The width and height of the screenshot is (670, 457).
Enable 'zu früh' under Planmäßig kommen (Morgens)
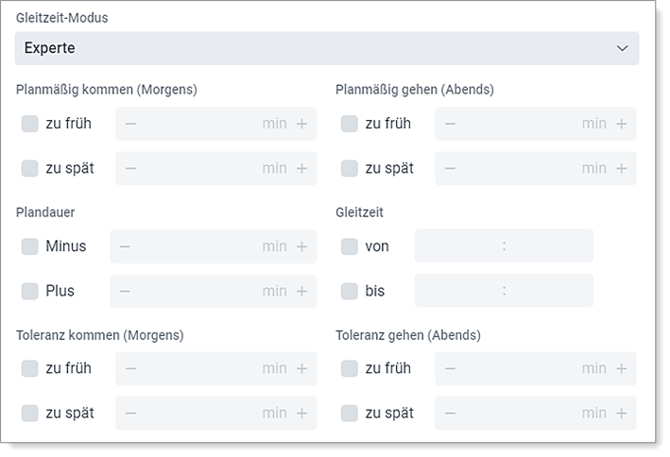30,124
